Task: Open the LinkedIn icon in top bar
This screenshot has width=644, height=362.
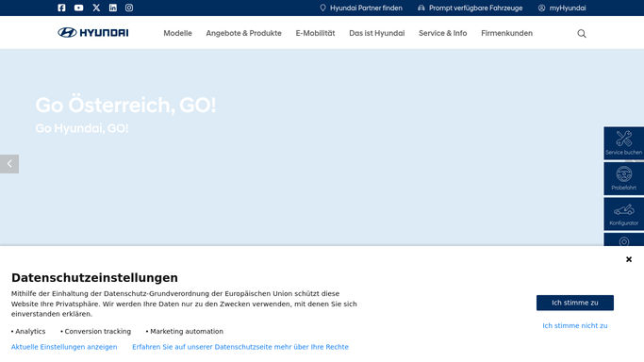Action: pos(113,8)
